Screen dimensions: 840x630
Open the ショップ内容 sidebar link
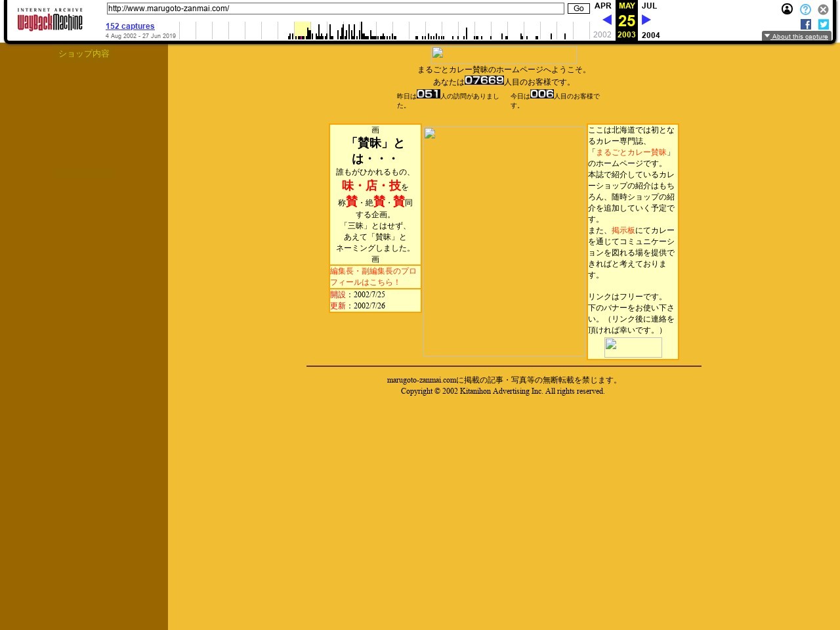tap(83, 54)
